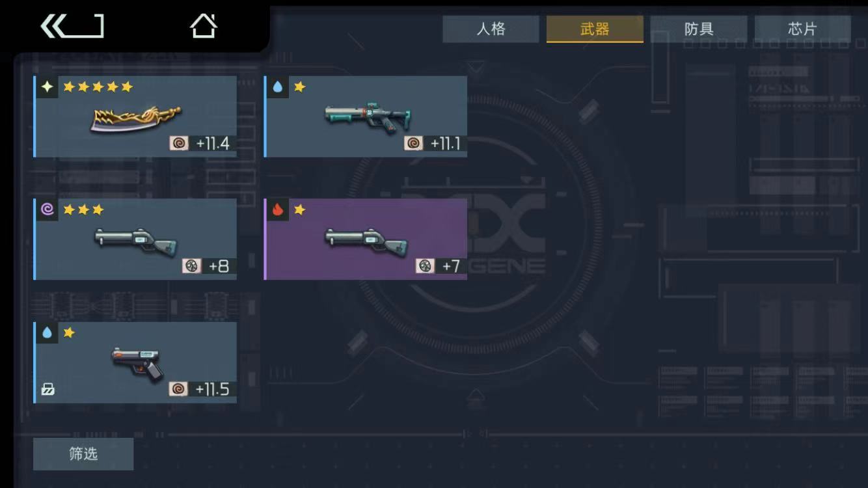The width and height of the screenshot is (868, 488).
Task: Select the five-star golden blade weapon
Action: (x=135, y=116)
